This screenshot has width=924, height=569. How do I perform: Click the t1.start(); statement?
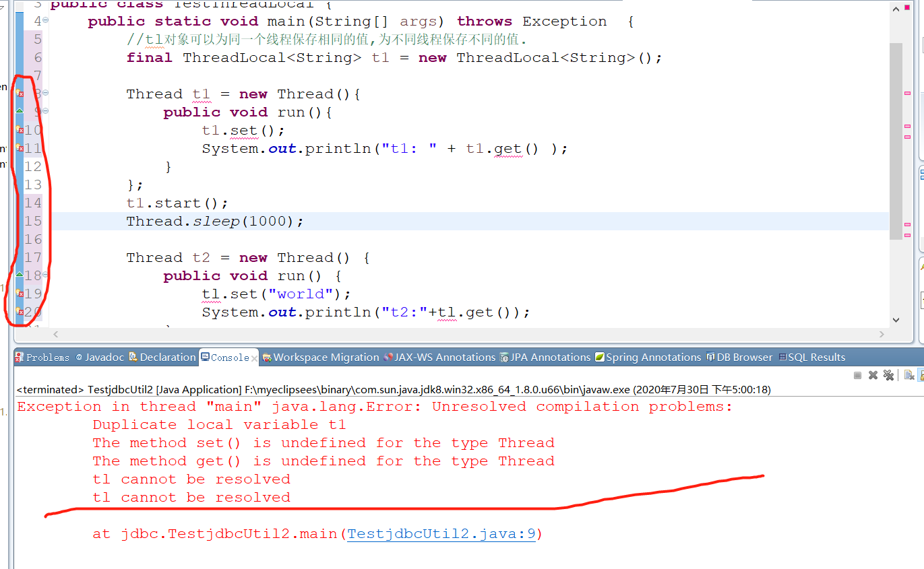tap(177, 203)
